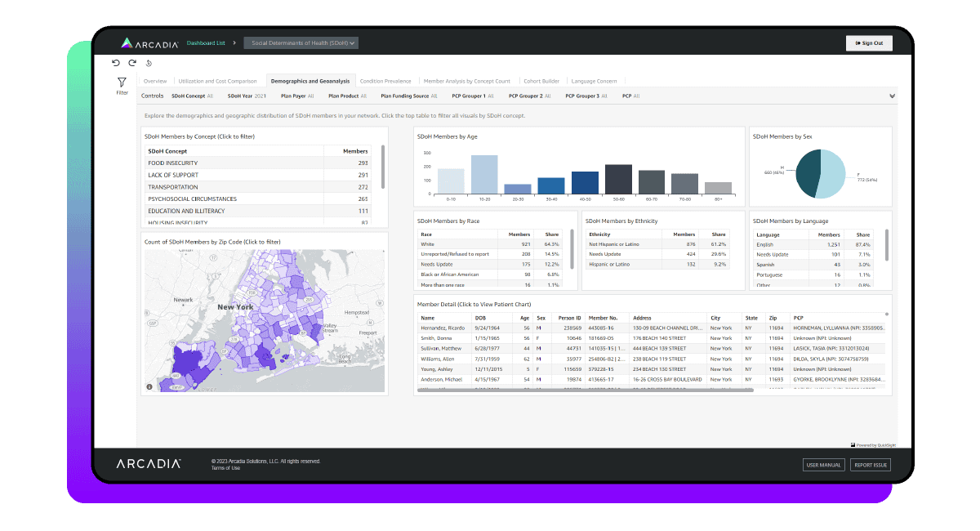Image resolution: width=980 pixels, height=531 pixels.
Task: Click the 50-60 age bar
Action: (x=618, y=179)
